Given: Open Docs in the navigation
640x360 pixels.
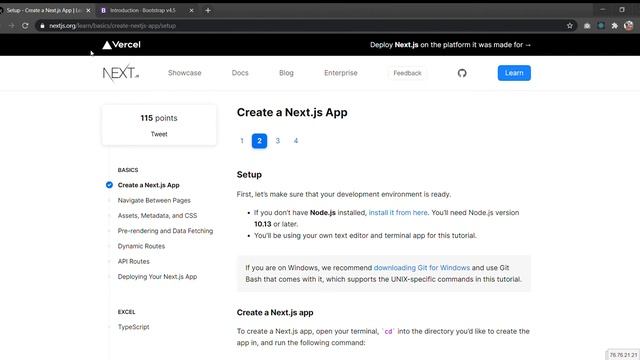Looking at the screenshot, I should [x=240, y=73].
